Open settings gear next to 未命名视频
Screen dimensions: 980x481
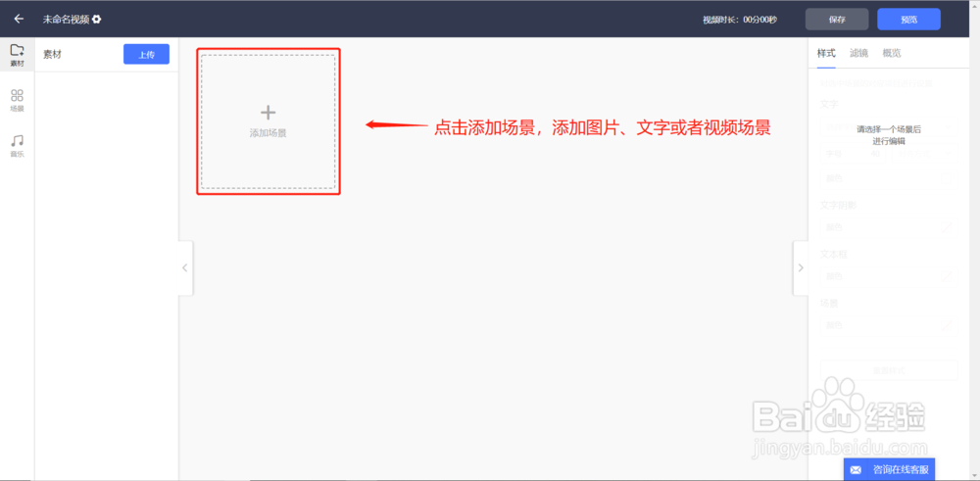click(x=97, y=20)
